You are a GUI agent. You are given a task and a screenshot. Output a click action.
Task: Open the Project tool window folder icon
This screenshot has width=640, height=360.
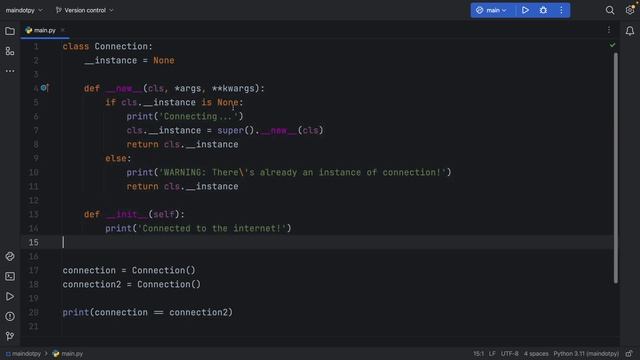[x=10, y=31]
